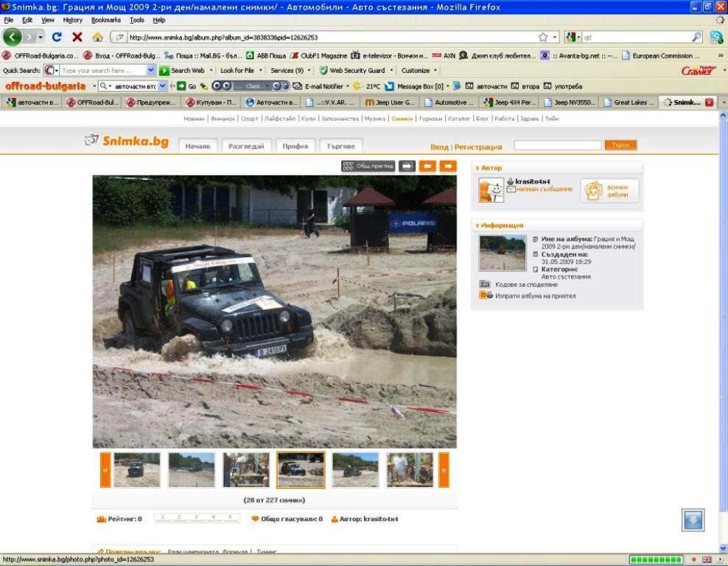
Task: Click напиши съобщение message link
Action: pyautogui.click(x=544, y=189)
